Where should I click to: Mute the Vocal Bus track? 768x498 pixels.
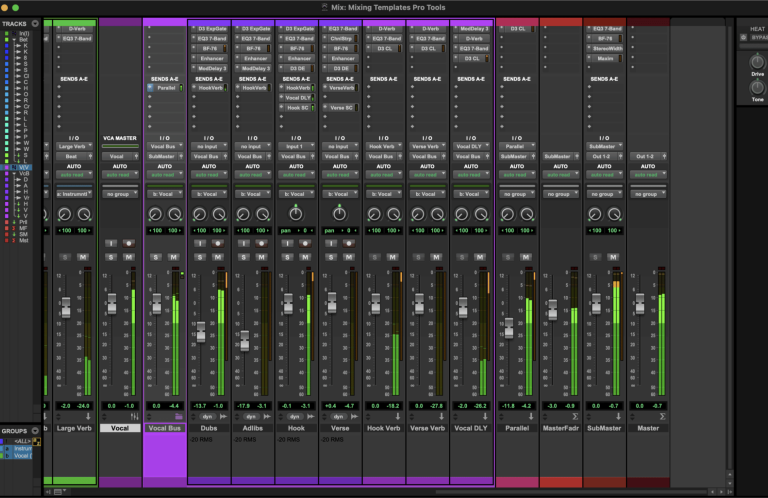coord(173,257)
